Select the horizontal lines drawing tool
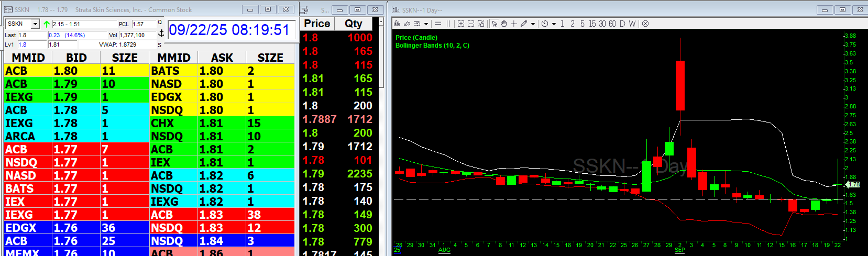The width and height of the screenshot is (868, 256). 438,24
